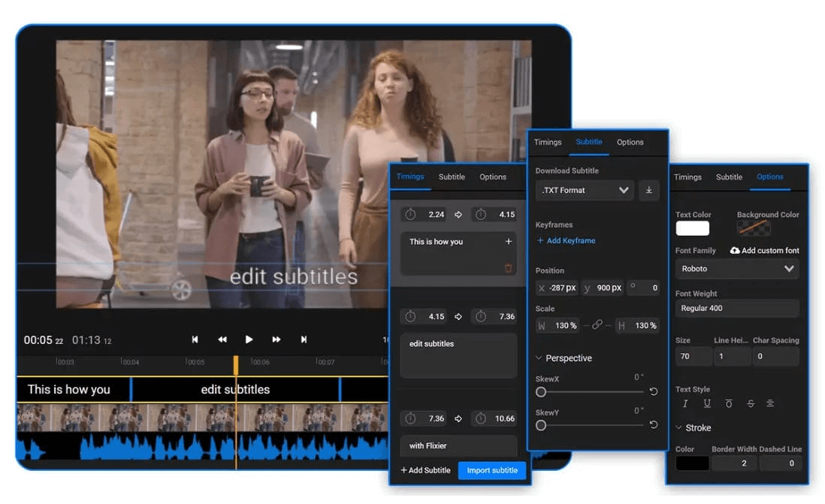Viewport: 825px width, 504px height.
Task: Open the black Stroke Color swatch
Action: [x=693, y=463]
